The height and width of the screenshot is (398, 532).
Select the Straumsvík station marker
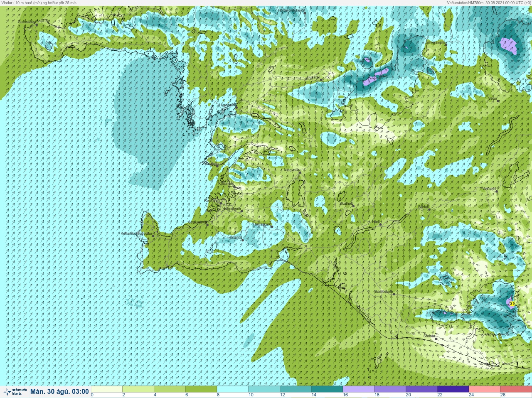[x=207, y=224]
